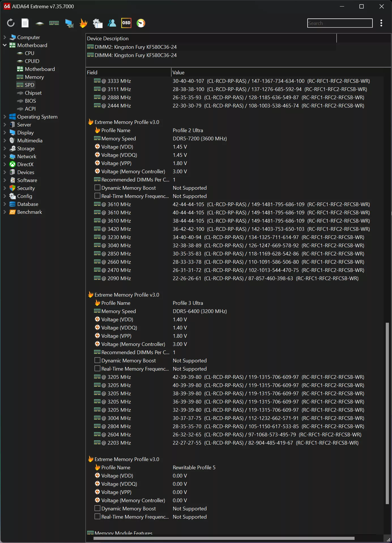This screenshot has height=543, width=392.
Task: Click the AIDA64 app logo icon
Action: tap(7, 6)
